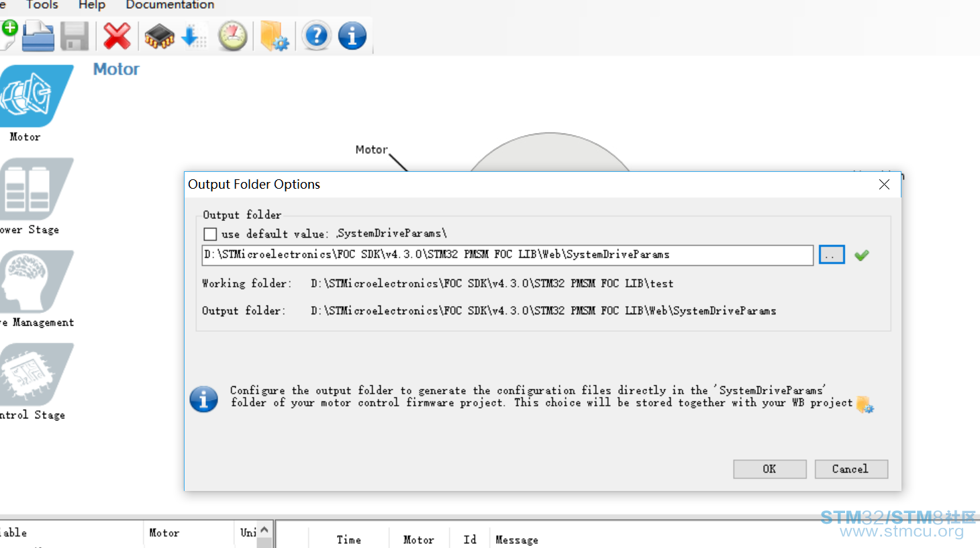Screen dimensions: 980x548
Task: Confirm the dialog with the OK button
Action: pyautogui.click(x=770, y=469)
